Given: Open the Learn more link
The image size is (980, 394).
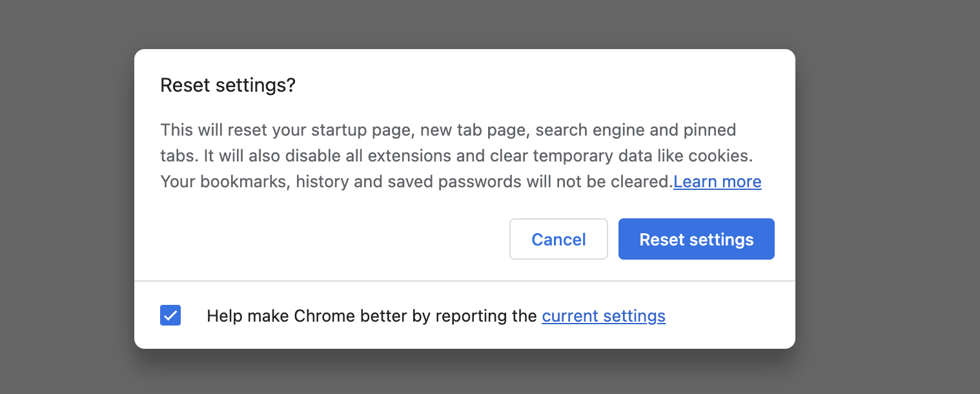Looking at the screenshot, I should (717, 182).
